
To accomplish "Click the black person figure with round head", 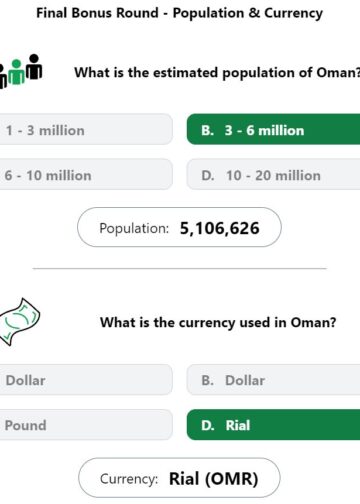I will (x=34, y=66).
